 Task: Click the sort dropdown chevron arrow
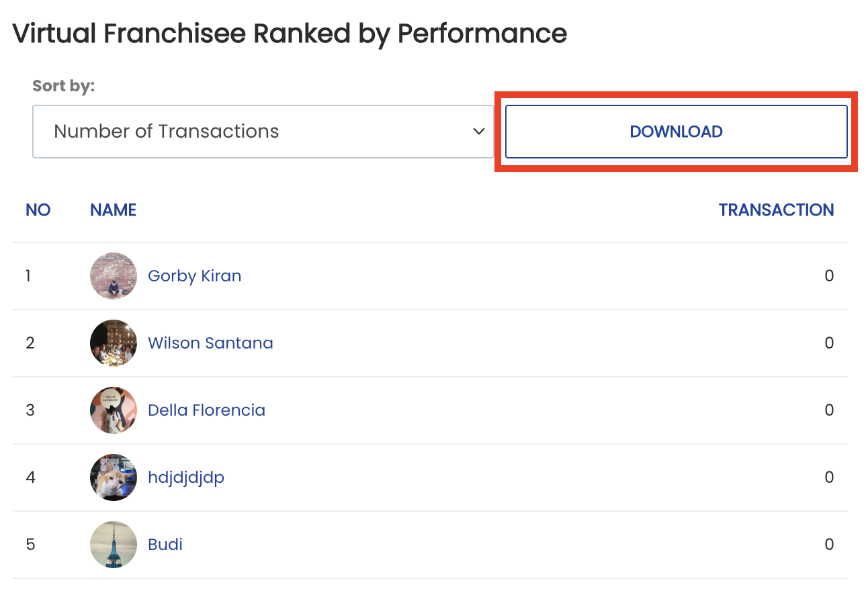coord(479,132)
